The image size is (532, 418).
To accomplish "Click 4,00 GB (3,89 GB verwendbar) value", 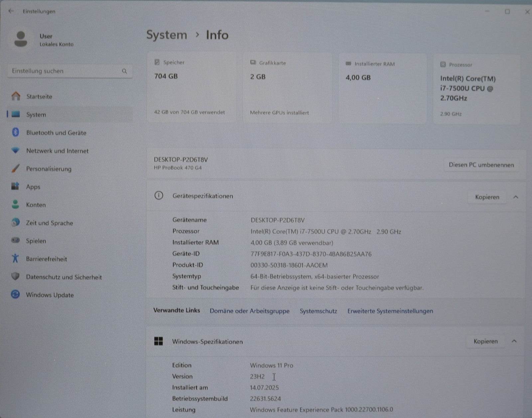I will click(292, 243).
